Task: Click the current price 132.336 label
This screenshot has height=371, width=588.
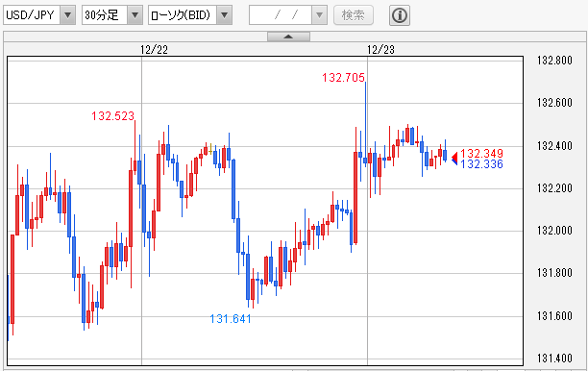Action: (482, 164)
